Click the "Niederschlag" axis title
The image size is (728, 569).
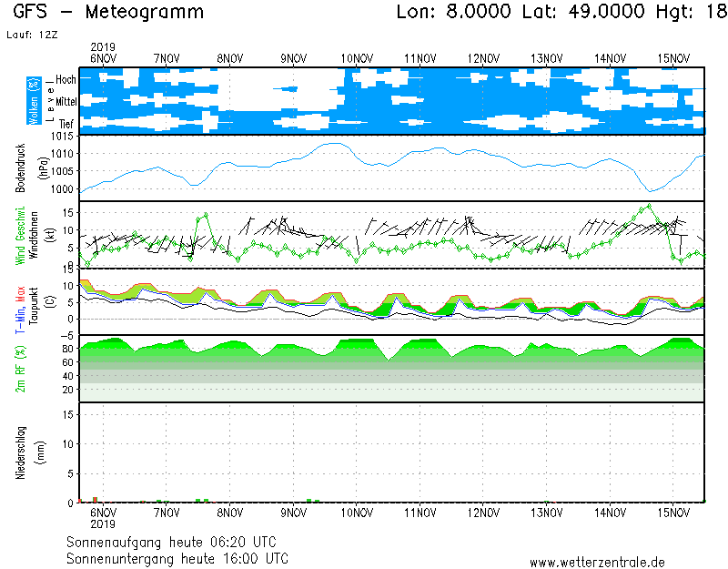[20, 452]
